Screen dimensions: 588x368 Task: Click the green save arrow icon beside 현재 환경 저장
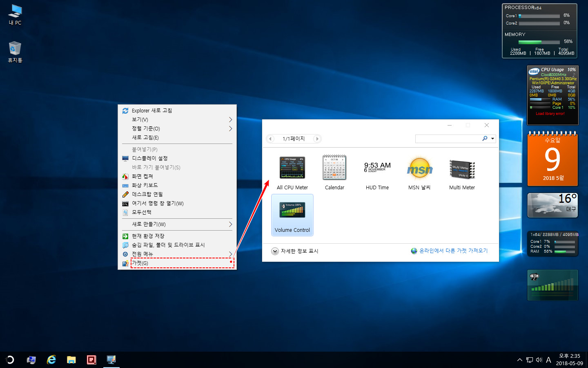coord(125,236)
